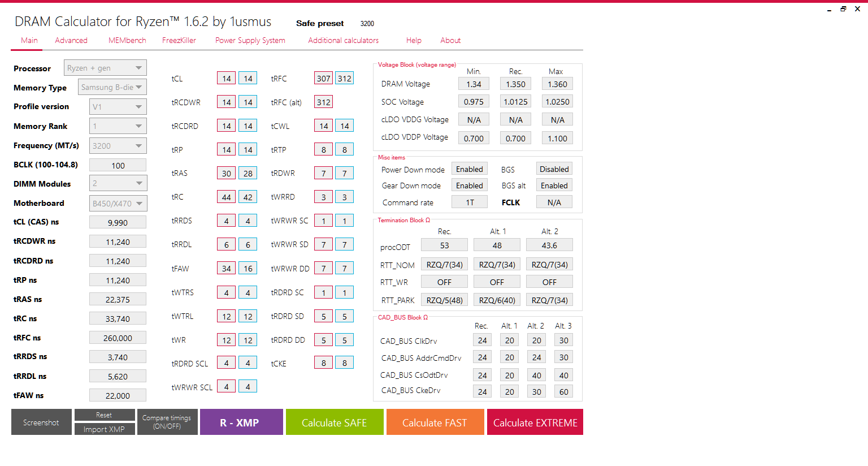Open the DIMM Modules dropdown

pos(118,183)
